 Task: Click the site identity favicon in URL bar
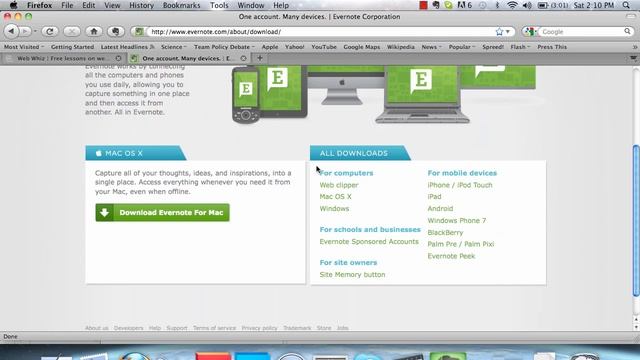pos(139,31)
